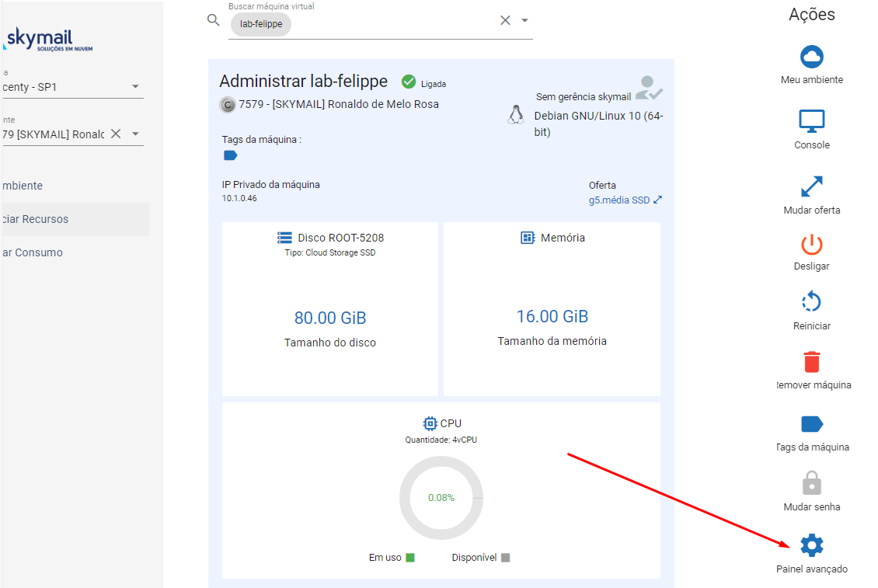
Task: Expand the virtual machine search dropdown arrow
Action: [x=524, y=20]
